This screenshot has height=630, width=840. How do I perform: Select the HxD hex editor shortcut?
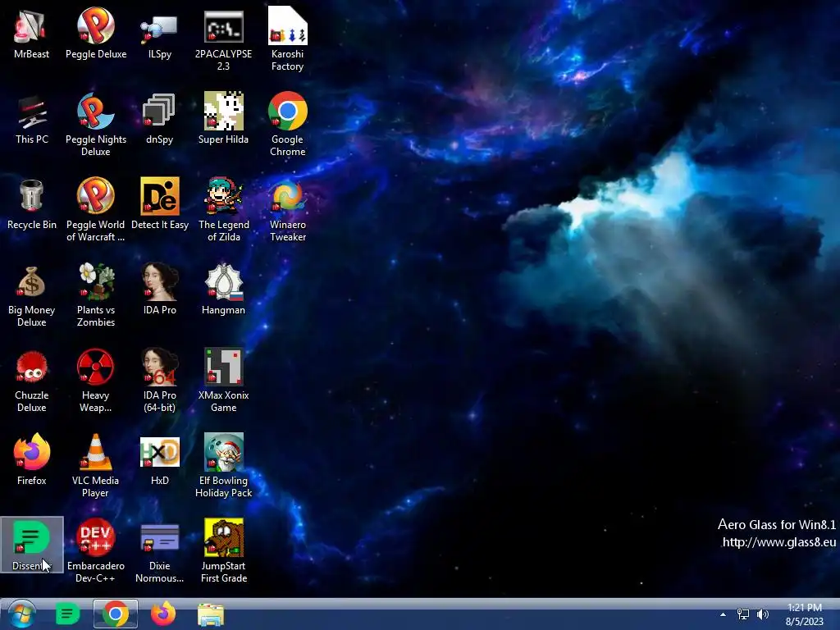coord(160,459)
